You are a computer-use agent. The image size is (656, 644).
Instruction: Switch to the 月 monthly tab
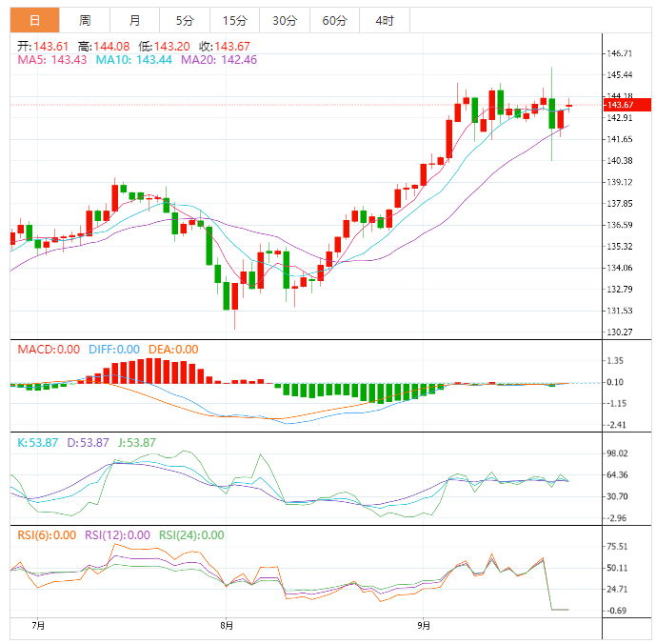[134, 20]
